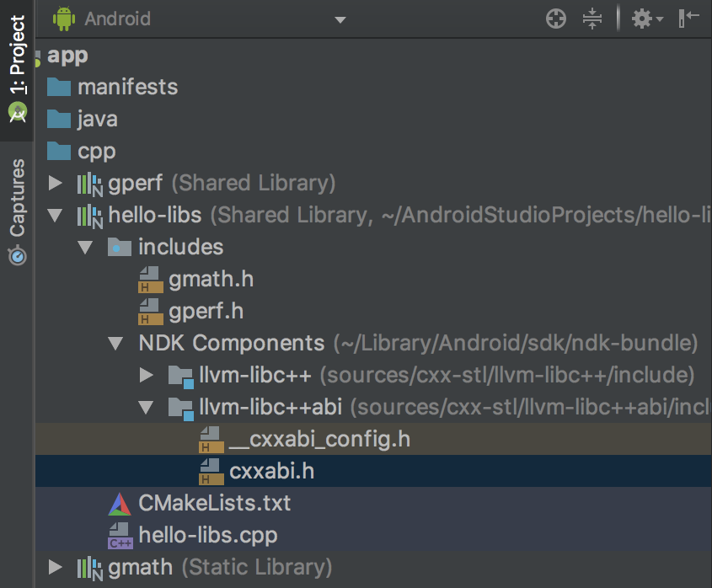Viewport: 712px width, 588px height.
Task: Expand the gmath static library node
Action: click(x=56, y=567)
